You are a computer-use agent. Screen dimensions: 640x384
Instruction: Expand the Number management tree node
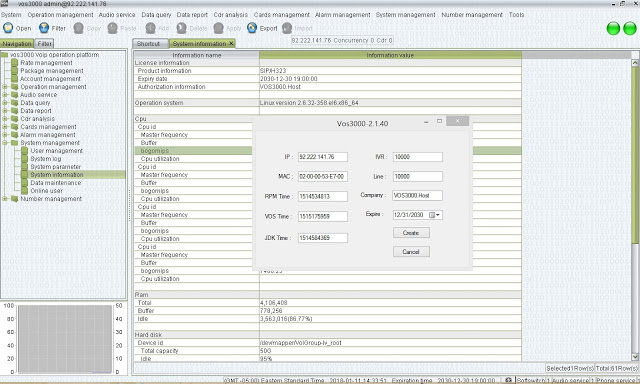point(4,199)
